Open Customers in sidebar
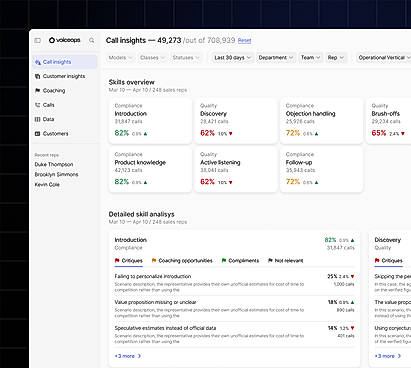The height and width of the screenshot is (368, 411). [65, 133]
